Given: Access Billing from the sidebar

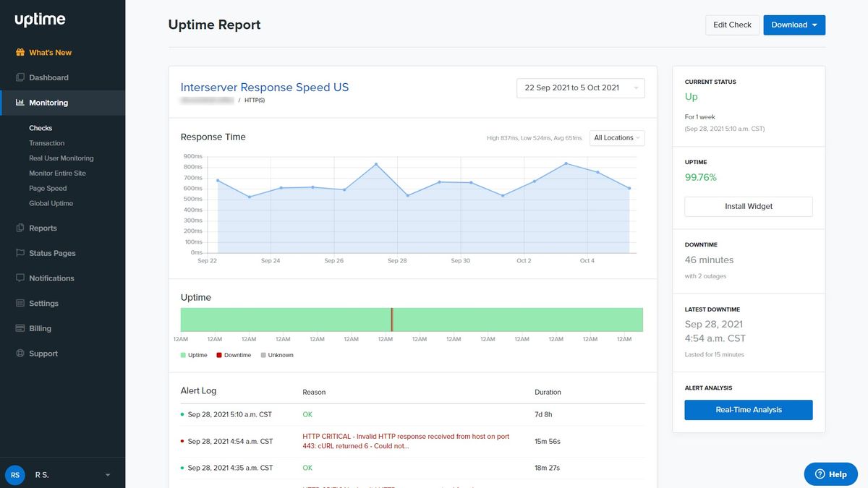Looking at the screenshot, I should (x=21, y=328).
